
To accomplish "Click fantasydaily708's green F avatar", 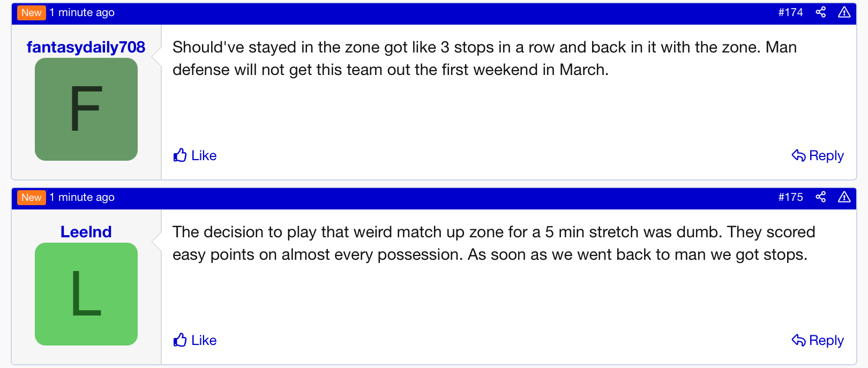I will [x=86, y=109].
